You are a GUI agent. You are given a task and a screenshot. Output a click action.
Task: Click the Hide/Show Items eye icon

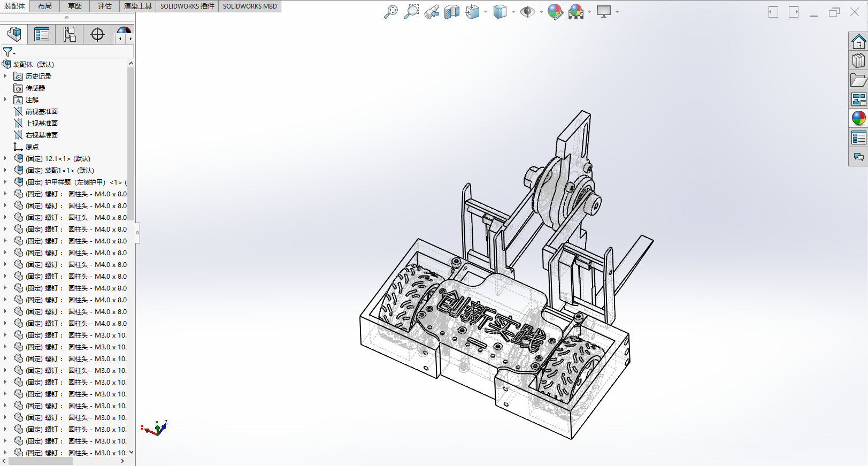[527, 11]
